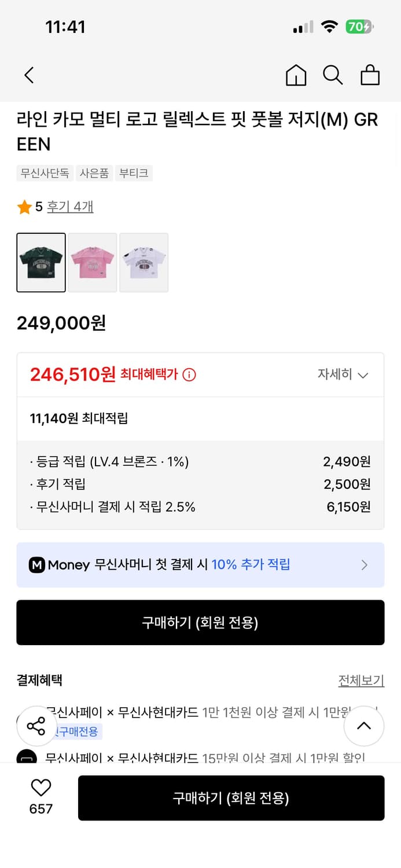Expand 전체보기 under 결제혜택
The height and width of the screenshot is (868, 401).
362,681
